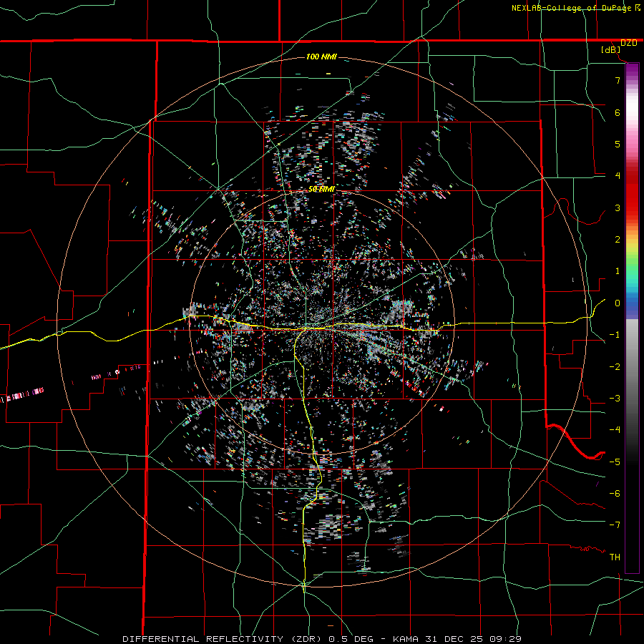
Task: Click the 3 value on color scale
Action: [618, 208]
